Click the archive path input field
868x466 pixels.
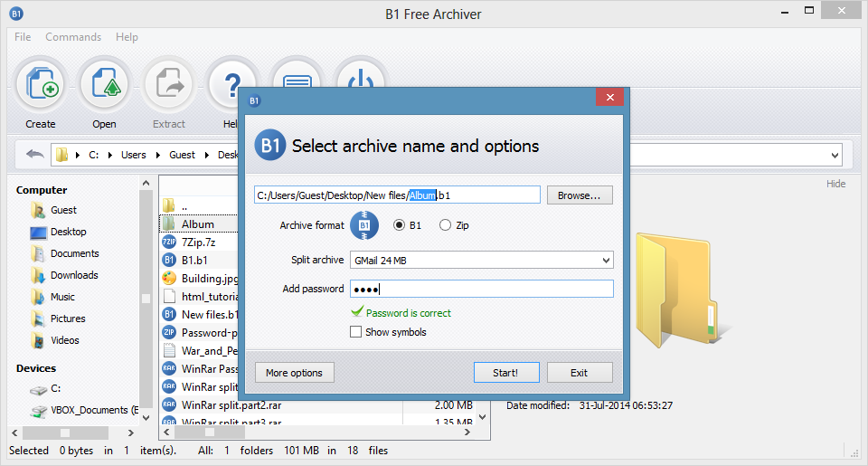coord(397,195)
